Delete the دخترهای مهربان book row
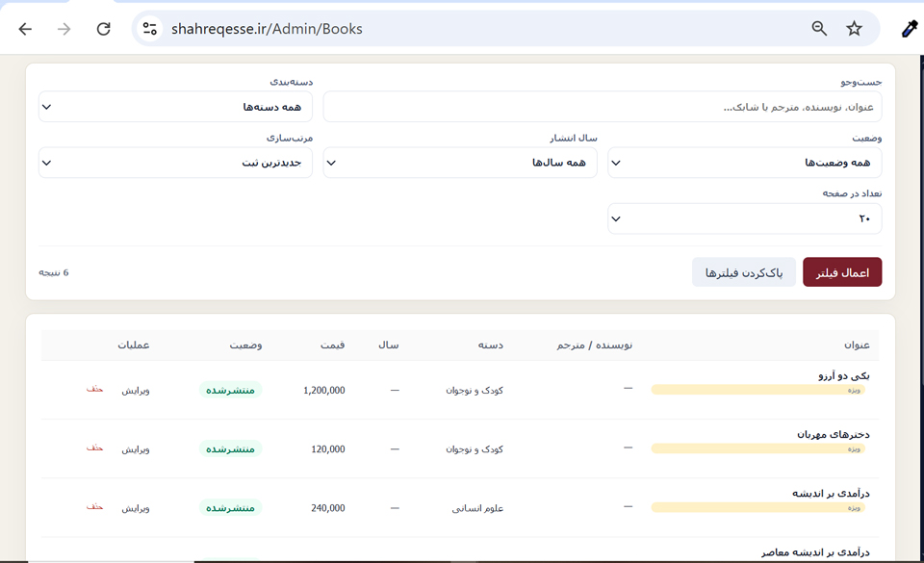 pyautogui.click(x=95, y=448)
